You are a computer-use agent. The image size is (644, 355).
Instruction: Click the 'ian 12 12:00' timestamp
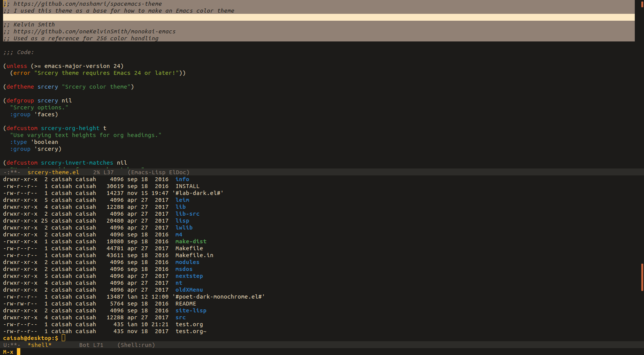pyautogui.click(x=148, y=297)
